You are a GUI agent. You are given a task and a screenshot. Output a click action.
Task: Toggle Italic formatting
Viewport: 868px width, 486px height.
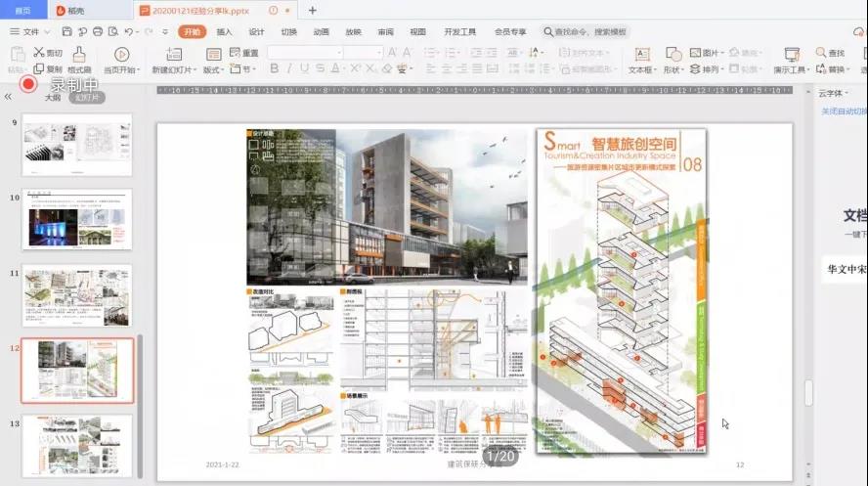(x=290, y=68)
